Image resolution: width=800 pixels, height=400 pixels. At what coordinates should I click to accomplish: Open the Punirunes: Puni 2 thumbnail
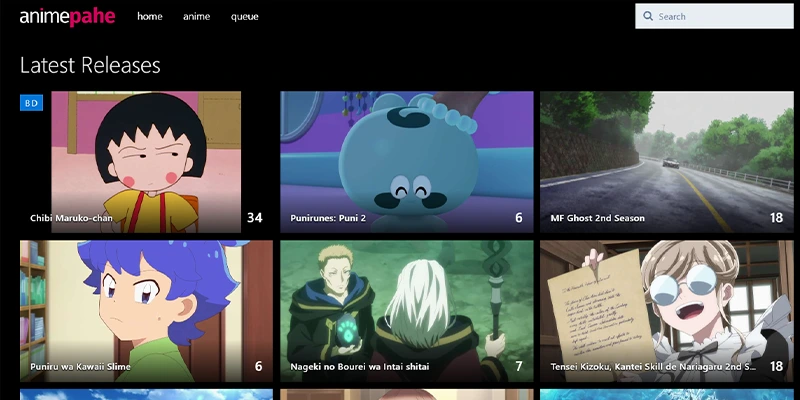[407, 162]
